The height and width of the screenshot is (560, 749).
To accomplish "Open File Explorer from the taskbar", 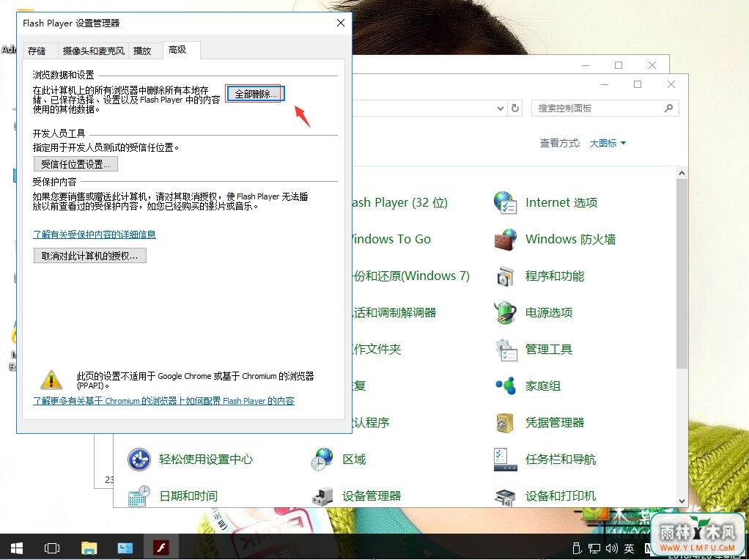I will tap(89, 548).
